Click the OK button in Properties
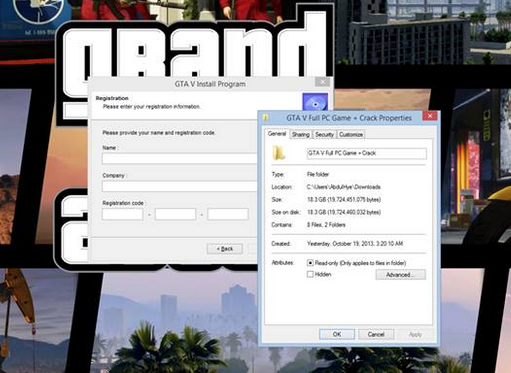Screen dimensions: 511x373 point(337,334)
